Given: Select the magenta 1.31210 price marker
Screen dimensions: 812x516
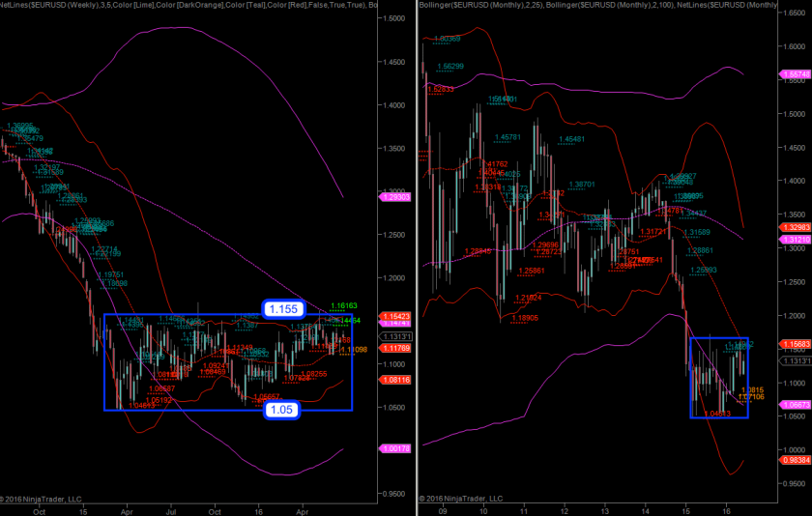Looking at the screenshot, I should (x=795, y=240).
